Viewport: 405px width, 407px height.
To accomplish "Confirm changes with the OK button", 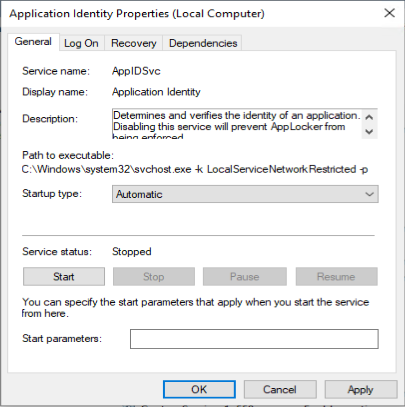I will (199, 389).
